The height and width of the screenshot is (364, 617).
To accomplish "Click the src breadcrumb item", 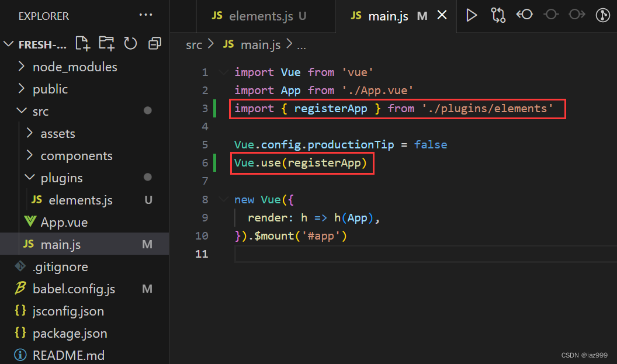I will pos(193,44).
